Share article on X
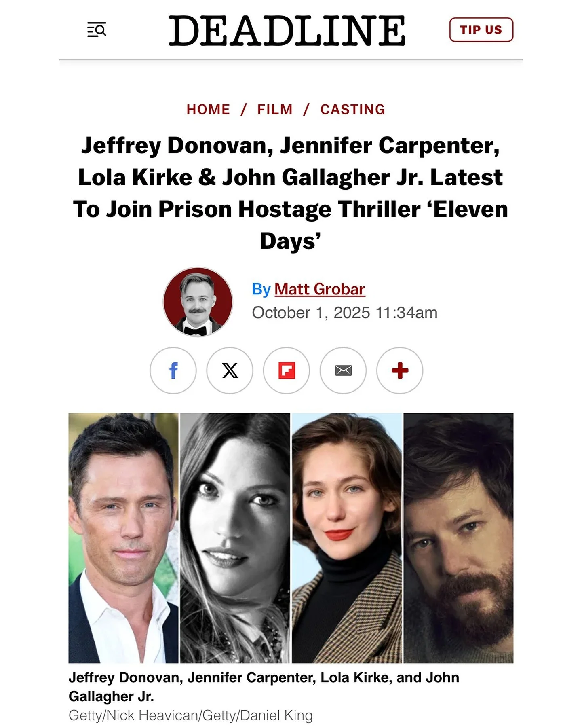This screenshot has width=582, height=728. 230,370
